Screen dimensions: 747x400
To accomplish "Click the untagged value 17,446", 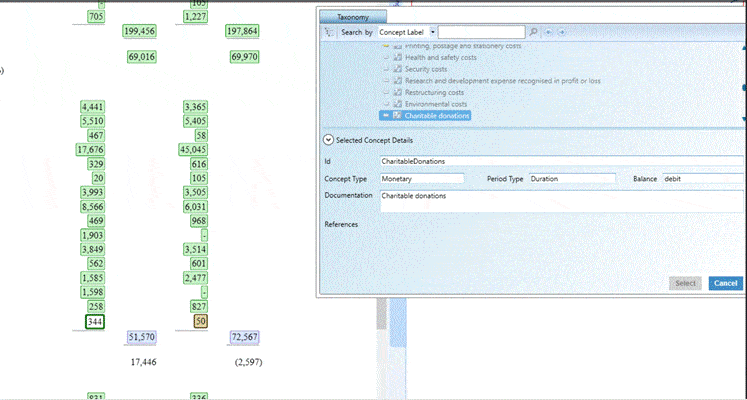I will (143, 362).
